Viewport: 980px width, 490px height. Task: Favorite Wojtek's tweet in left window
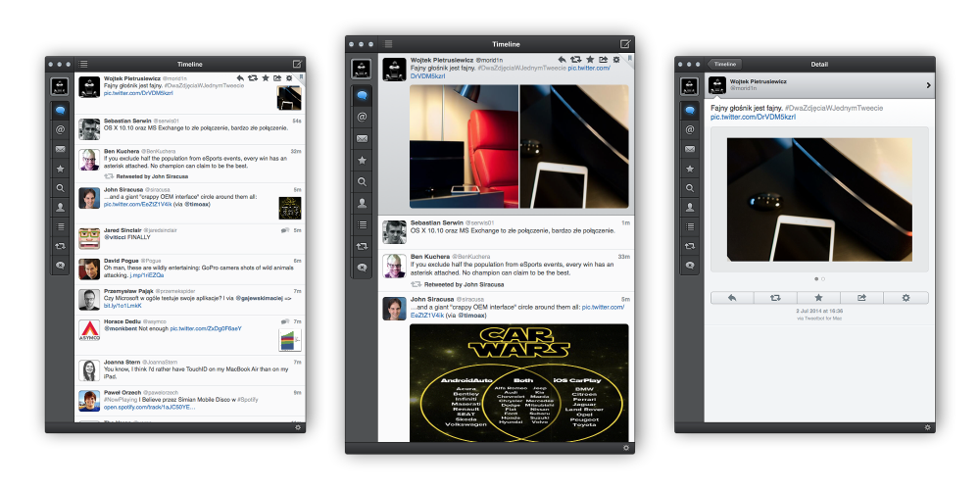[x=265, y=78]
